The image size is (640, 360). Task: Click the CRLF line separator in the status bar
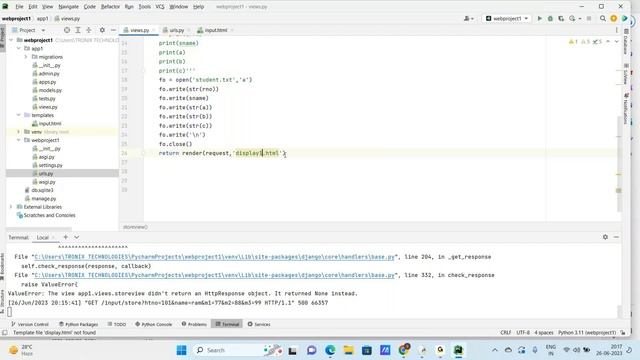(x=505, y=333)
